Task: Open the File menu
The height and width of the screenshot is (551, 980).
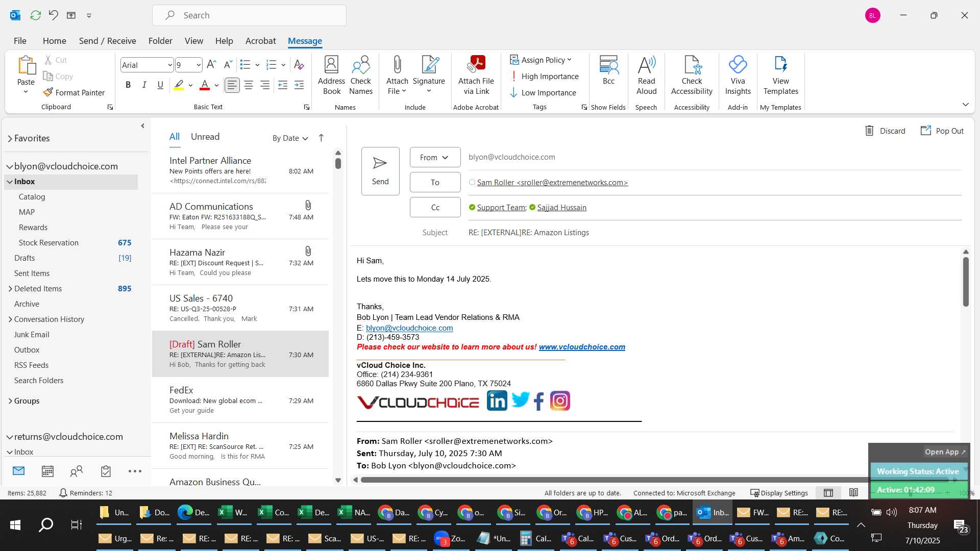Action: pos(20,41)
